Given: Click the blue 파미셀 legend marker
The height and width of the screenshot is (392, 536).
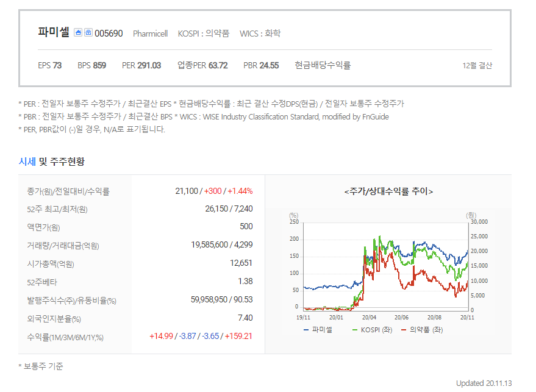Looking at the screenshot, I should click(306, 330).
